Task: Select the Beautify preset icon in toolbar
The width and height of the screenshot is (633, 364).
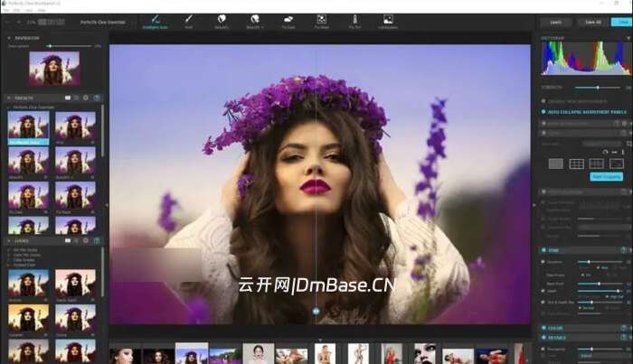Action: tap(222, 22)
